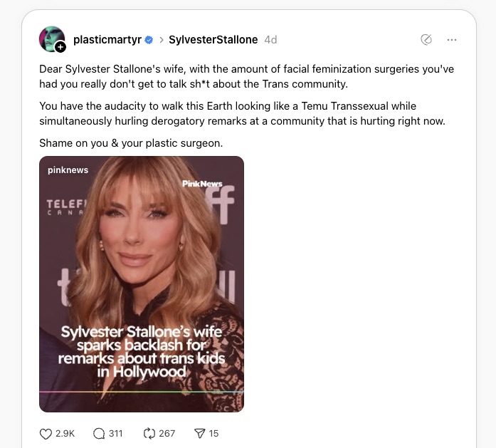Viewport: 496px width, 448px height.
Task: Open the attached PinkNews image
Action: click(x=142, y=284)
